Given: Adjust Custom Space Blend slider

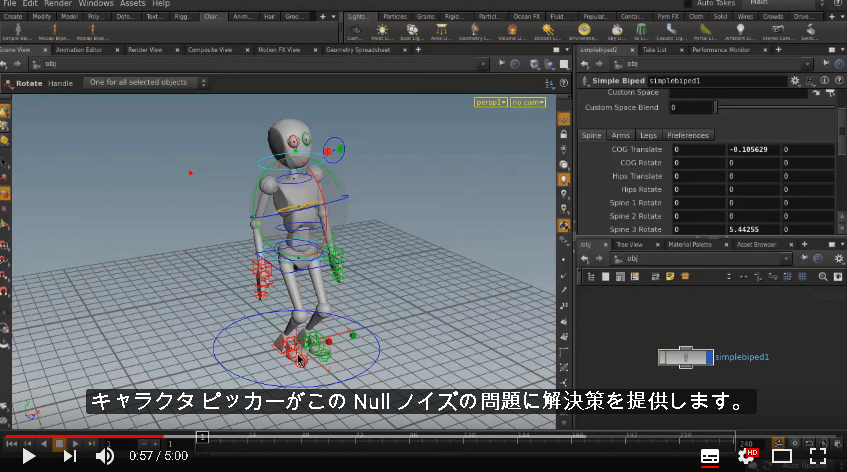Looking at the screenshot, I should (x=775, y=107).
